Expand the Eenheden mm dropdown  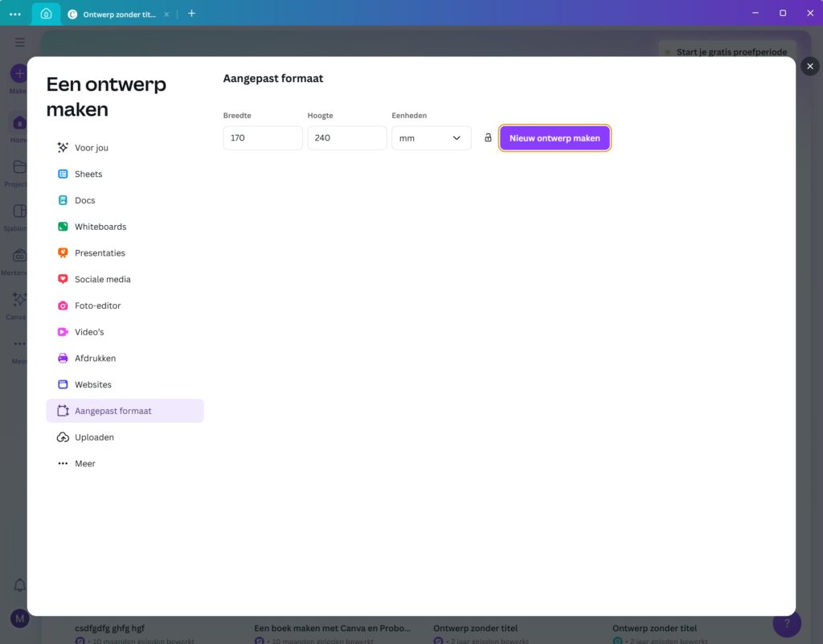[431, 138]
